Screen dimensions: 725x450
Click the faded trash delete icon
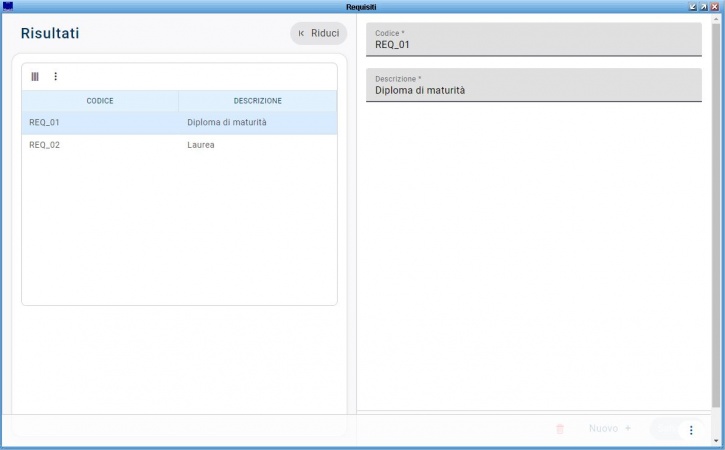tap(559, 429)
